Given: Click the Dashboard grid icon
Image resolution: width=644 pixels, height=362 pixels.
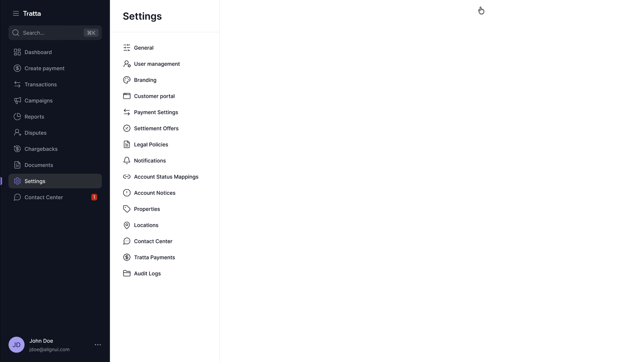Looking at the screenshot, I should coord(17,52).
